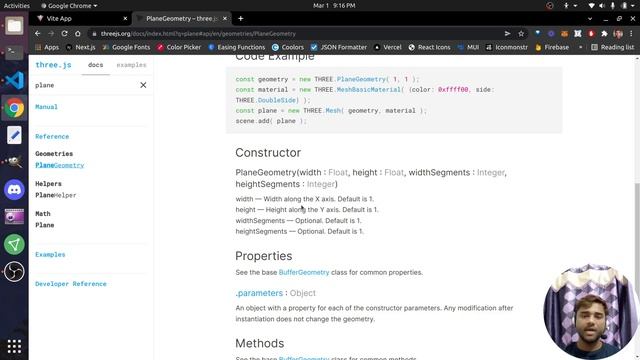This screenshot has height=360, width=640.
Task: Clear the plane search with the X icon
Action: [143, 85]
